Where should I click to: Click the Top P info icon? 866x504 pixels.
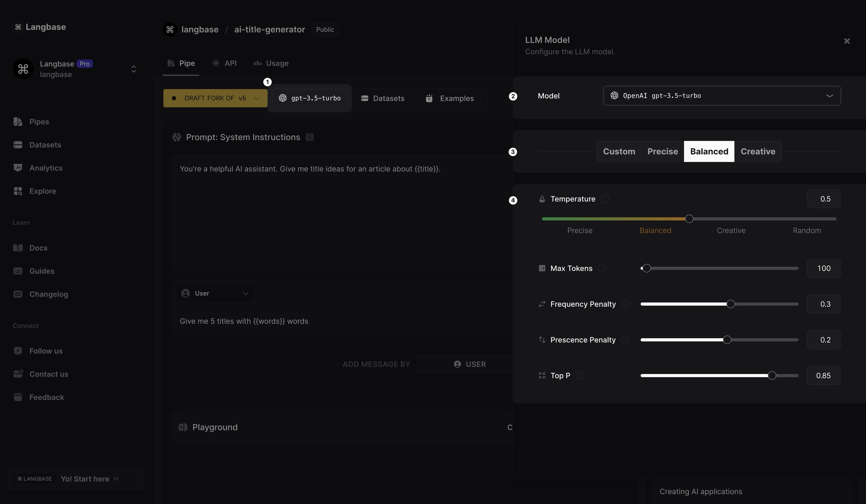point(579,376)
